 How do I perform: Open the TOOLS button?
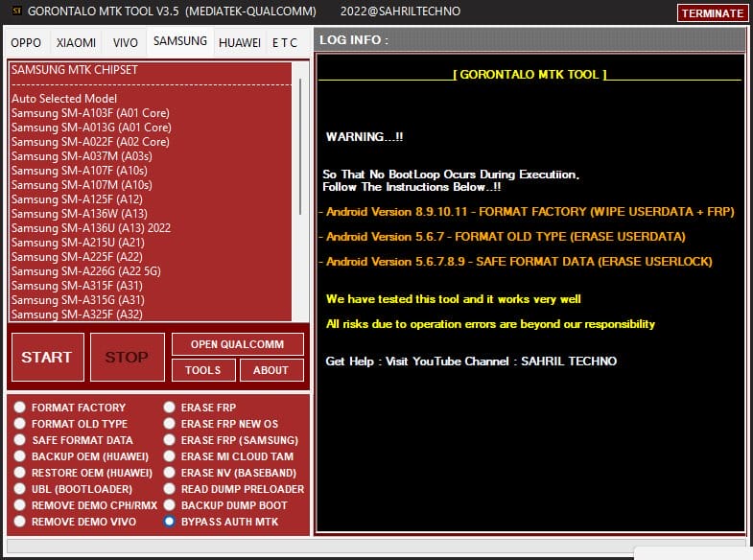[x=203, y=370]
